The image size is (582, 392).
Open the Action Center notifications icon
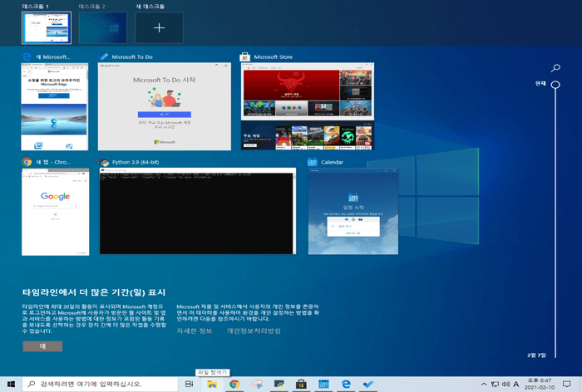(567, 385)
